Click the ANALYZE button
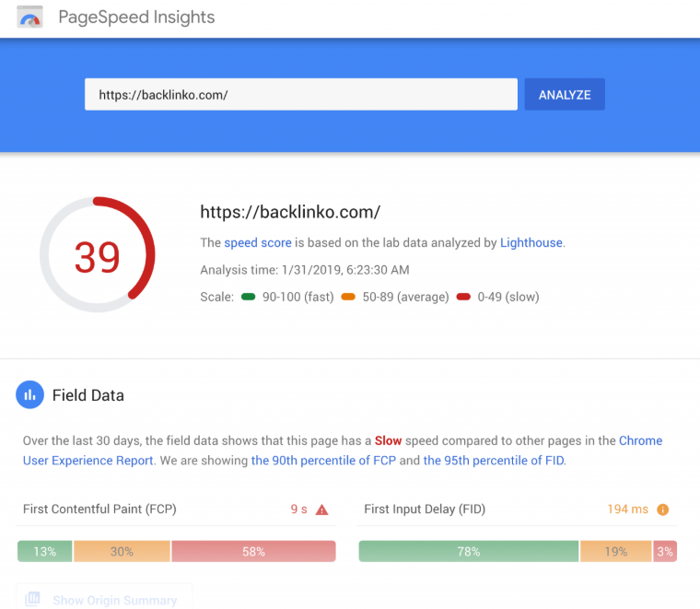The image size is (700, 609). pyautogui.click(x=565, y=94)
